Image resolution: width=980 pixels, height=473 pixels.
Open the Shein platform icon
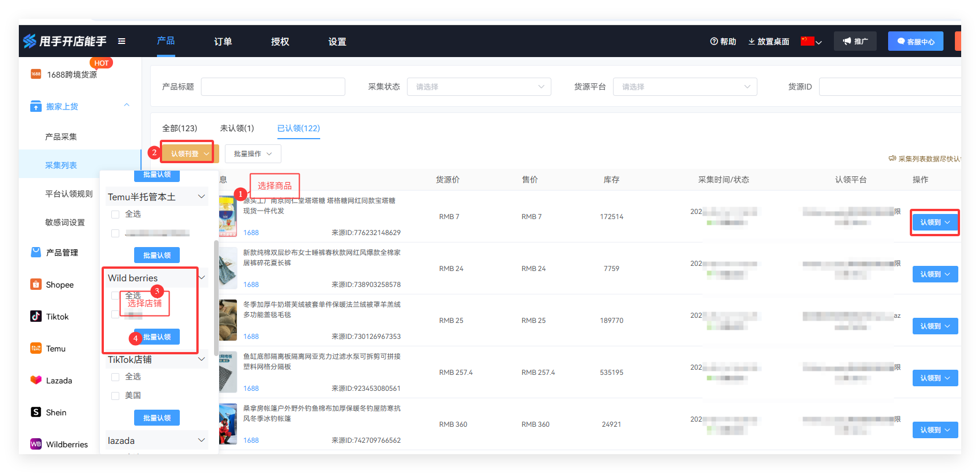pos(36,412)
